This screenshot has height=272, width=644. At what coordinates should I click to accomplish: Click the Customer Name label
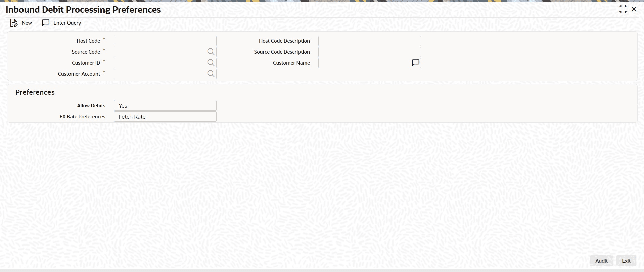291,63
